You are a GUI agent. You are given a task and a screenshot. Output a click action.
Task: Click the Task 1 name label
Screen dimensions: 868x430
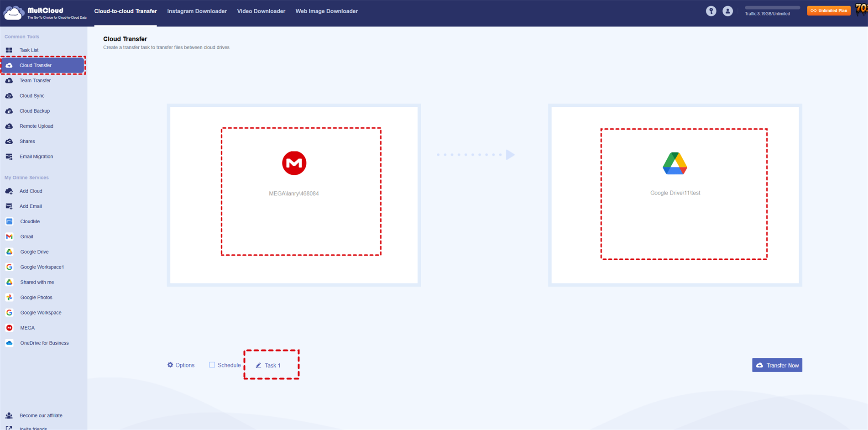[272, 366]
